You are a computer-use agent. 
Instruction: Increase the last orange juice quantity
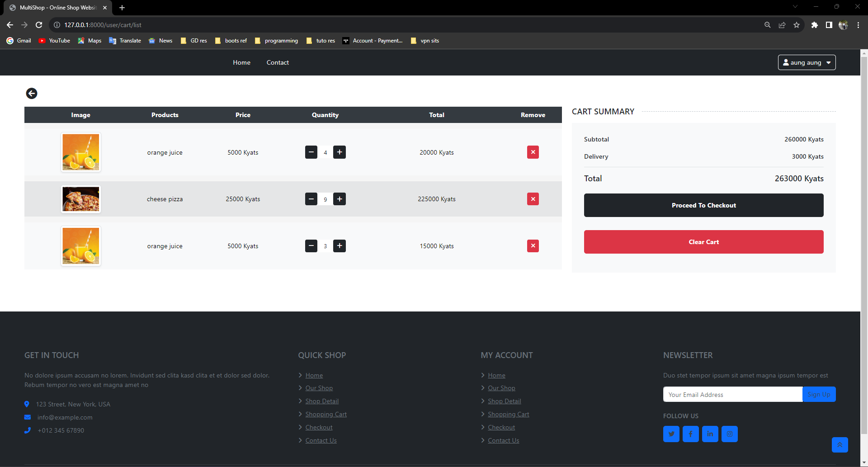tap(340, 246)
